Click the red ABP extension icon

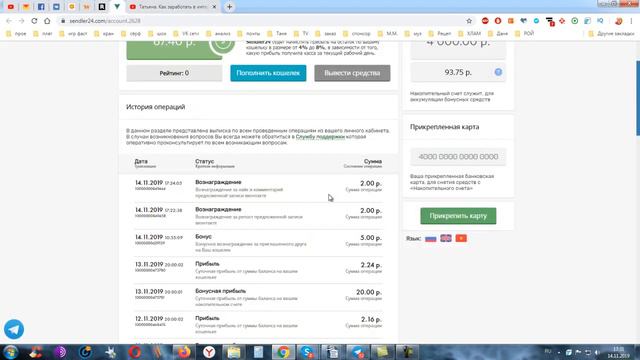[485, 21]
